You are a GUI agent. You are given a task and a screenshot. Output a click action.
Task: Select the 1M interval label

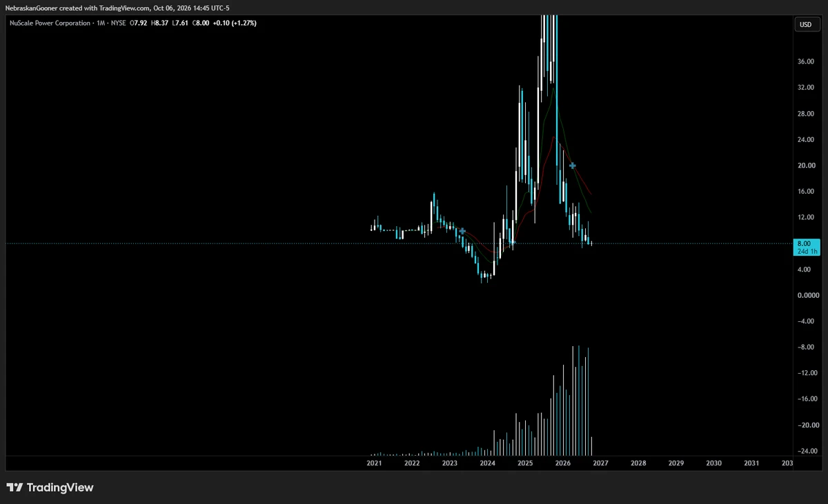point(101,23)
